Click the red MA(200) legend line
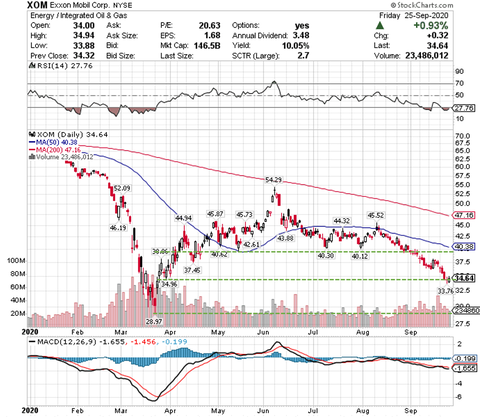The width and height of the screenshot is (480, 417). [x=32, y=150]
